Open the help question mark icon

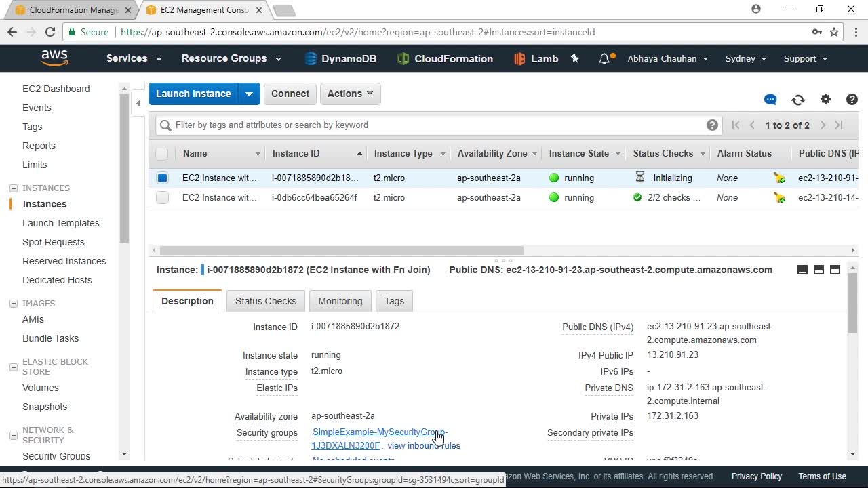point(852,99)
